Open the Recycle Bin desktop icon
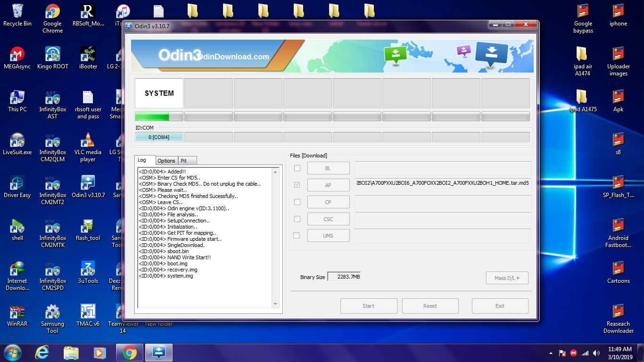644x362 pixels. point(17,16)
